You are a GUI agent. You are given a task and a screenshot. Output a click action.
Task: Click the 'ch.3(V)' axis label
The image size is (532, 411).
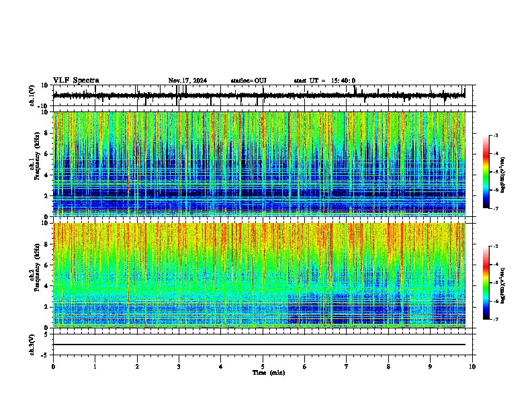pyautogui.click(x=32, y=345)
